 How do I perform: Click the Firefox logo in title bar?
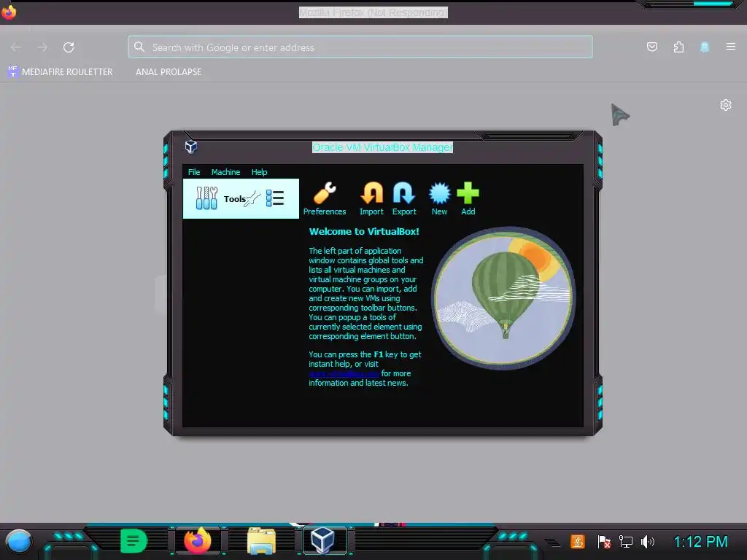[x=9, y=12]
